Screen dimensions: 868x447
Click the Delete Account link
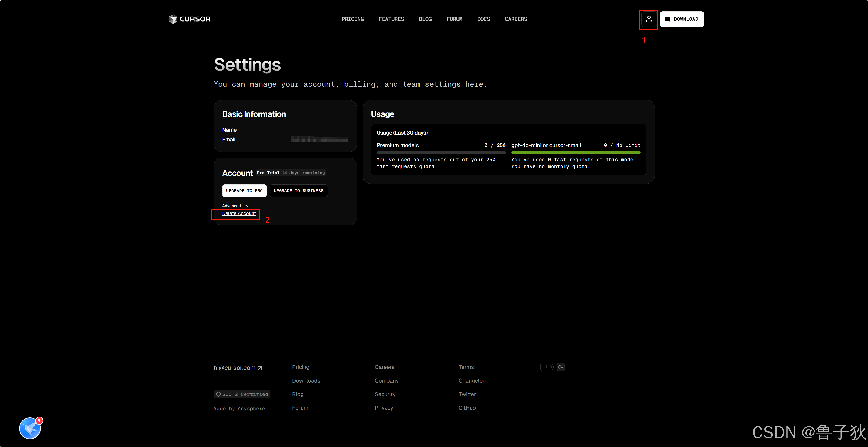point(239,213)
